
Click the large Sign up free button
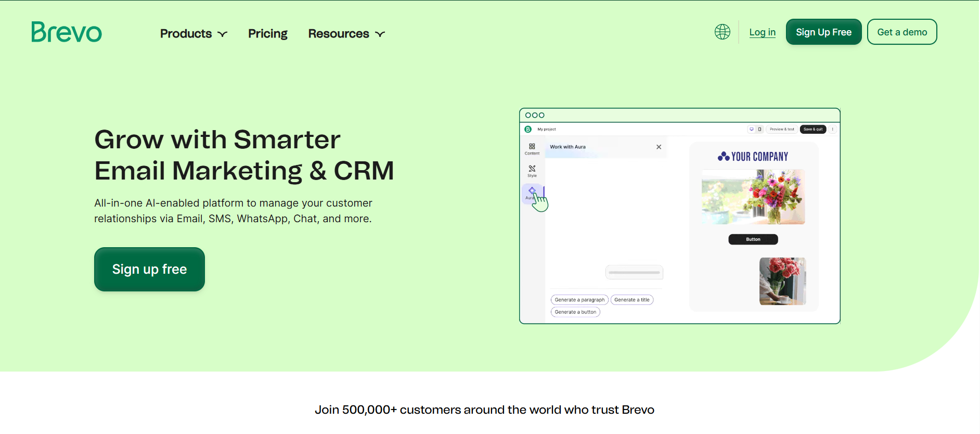click(149, 269)
